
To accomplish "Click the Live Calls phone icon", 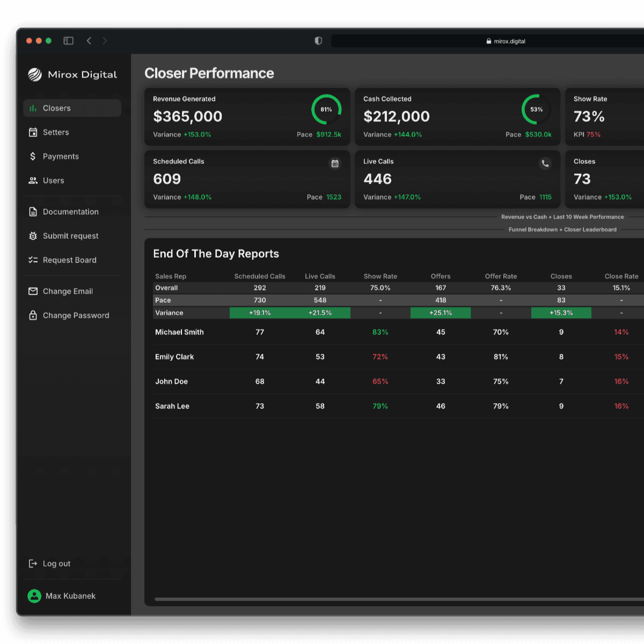I will point(545,163).
